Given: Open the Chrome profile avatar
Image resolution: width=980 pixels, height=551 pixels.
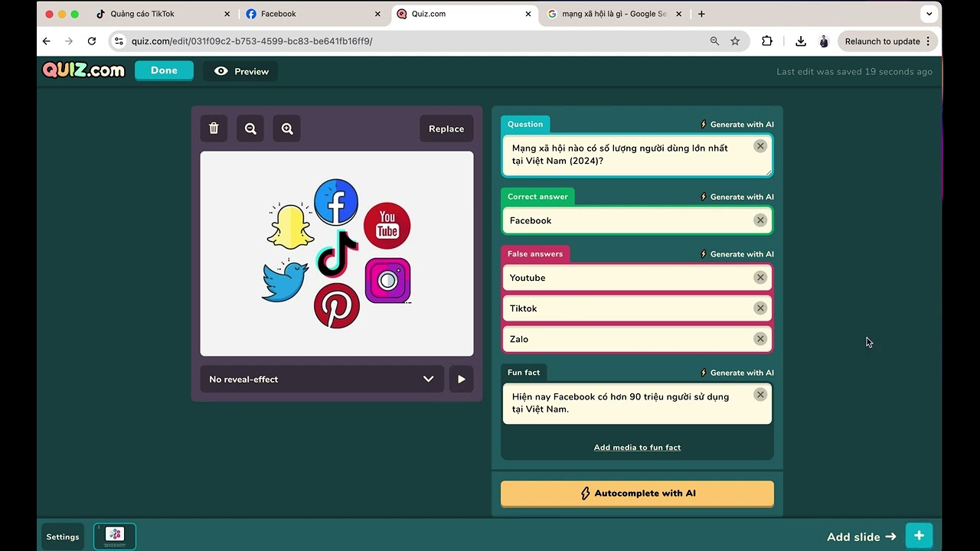Looking at the screenshot, I should tap(824, 41).
